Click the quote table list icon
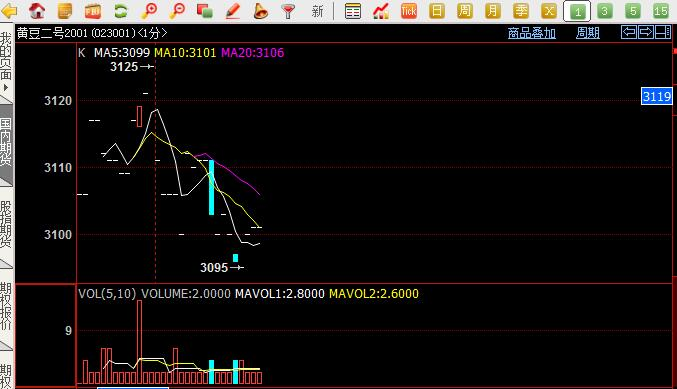This screenshot has width=677, height=389. pyautogui.click(x=352, y=11)
